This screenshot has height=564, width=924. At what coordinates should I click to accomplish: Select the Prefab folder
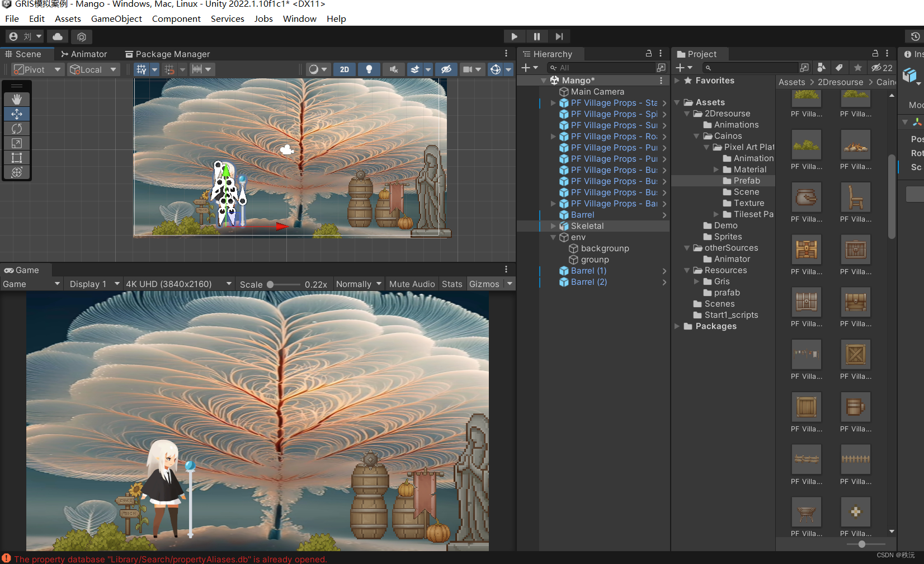pos(747,181)
